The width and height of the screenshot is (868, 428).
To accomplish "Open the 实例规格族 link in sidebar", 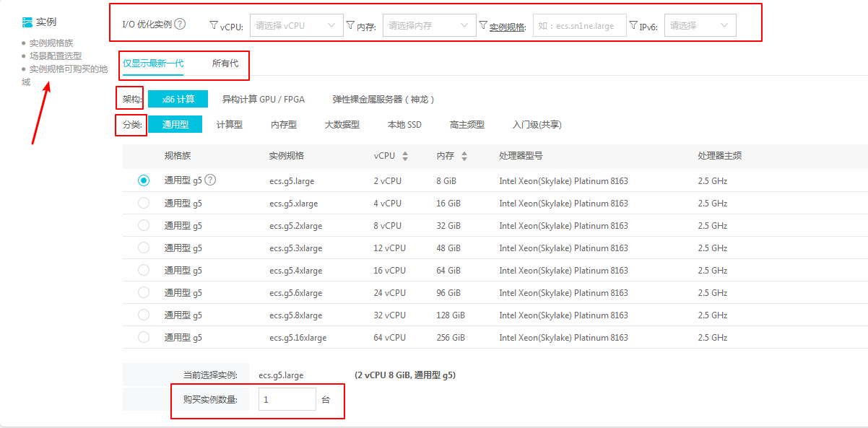I will pos(51,43).
